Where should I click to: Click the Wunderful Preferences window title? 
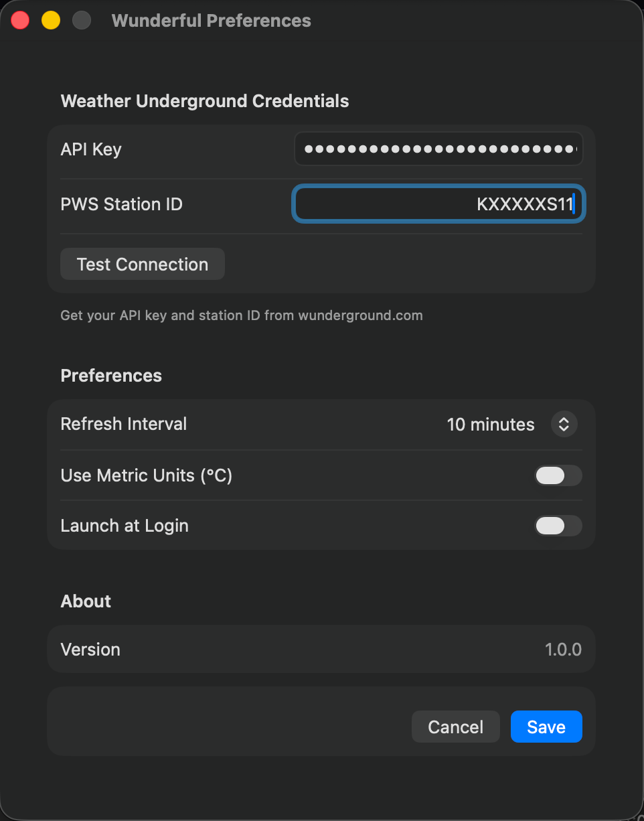(211, 20)
